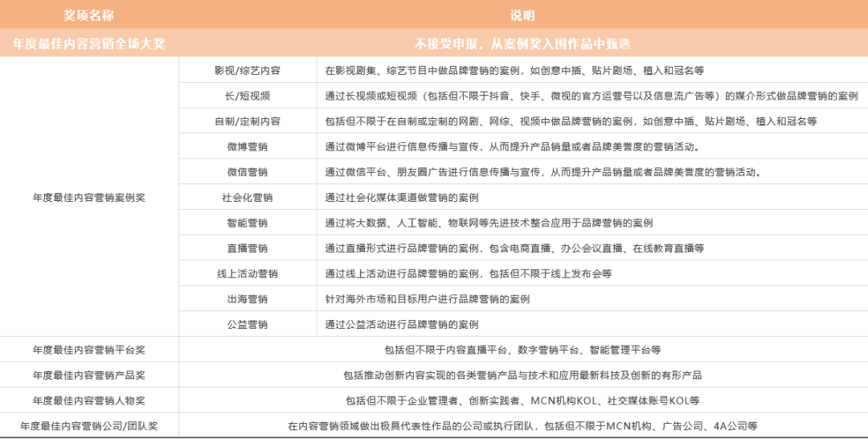Click 通过社会化媒体渠道做营销的案例 text
This screenshot has height=439, width=868.
click(x=402, y=198)
